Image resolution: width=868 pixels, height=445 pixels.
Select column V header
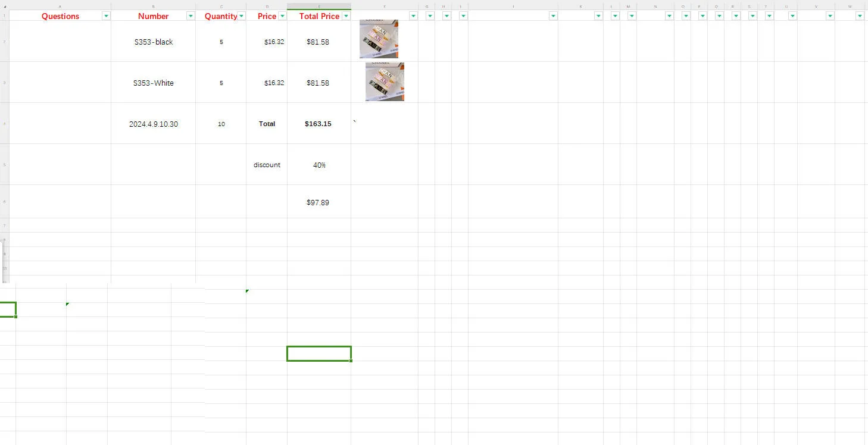(816, 6)
